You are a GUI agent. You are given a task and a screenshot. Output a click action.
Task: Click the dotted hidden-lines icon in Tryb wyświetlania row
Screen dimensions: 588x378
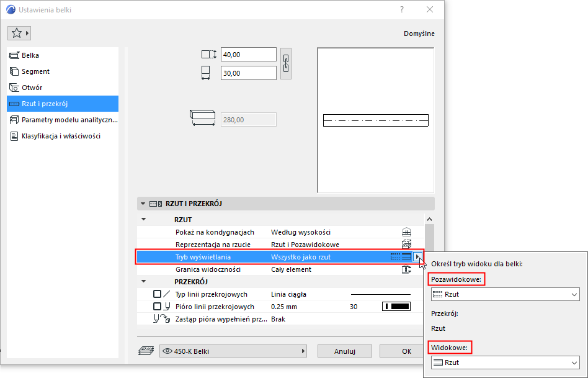point(395,257)
